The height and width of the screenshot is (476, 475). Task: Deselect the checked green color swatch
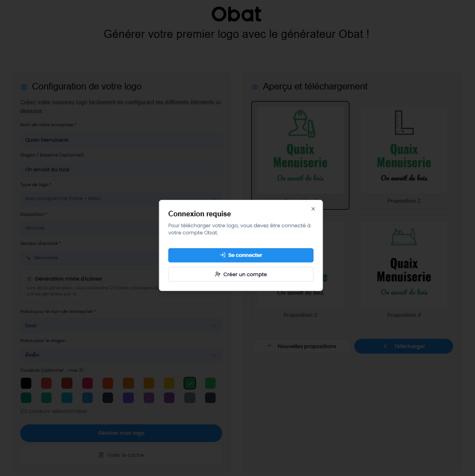[190, 383]
